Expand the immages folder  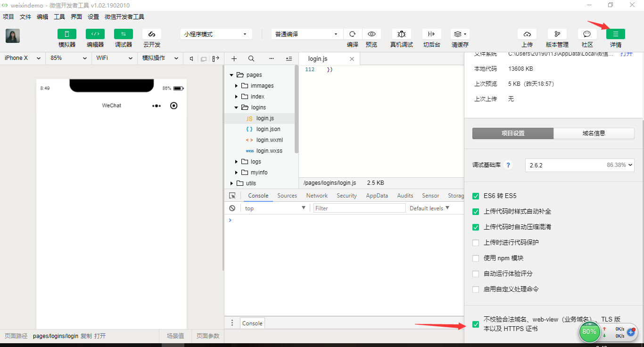tap(237, 86)
